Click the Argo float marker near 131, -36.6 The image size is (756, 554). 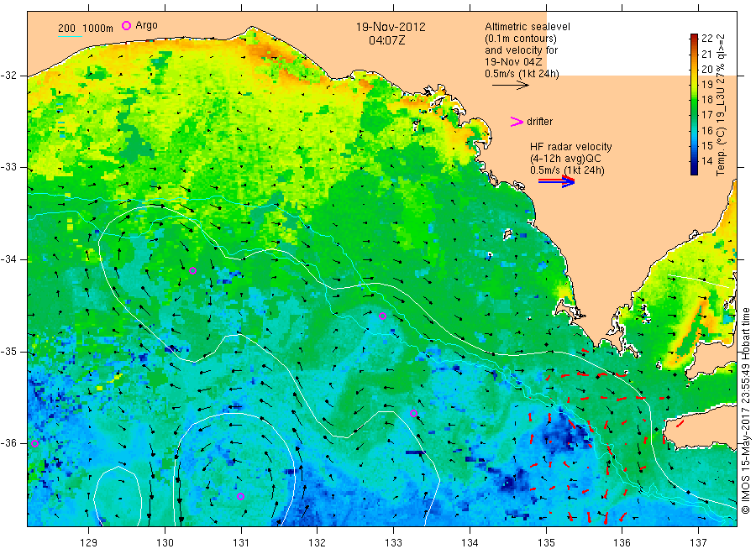click(240, 496)
